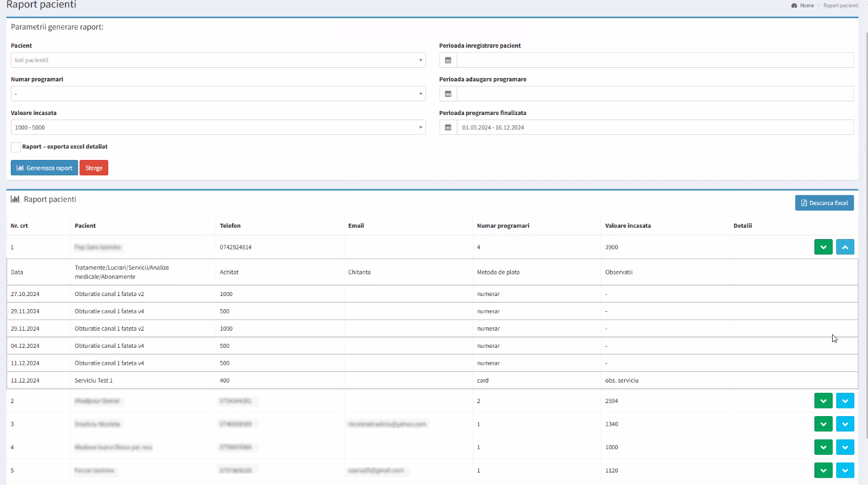Download report with Descarca Excel button
The image size is (868, 485).
pyautogui.click(x=824, y=203)
